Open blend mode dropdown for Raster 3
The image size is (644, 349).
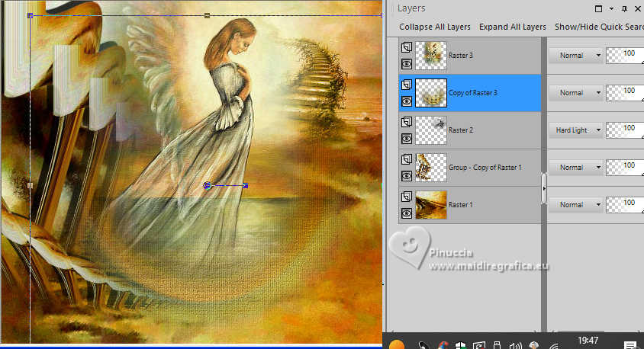(576, 56)
